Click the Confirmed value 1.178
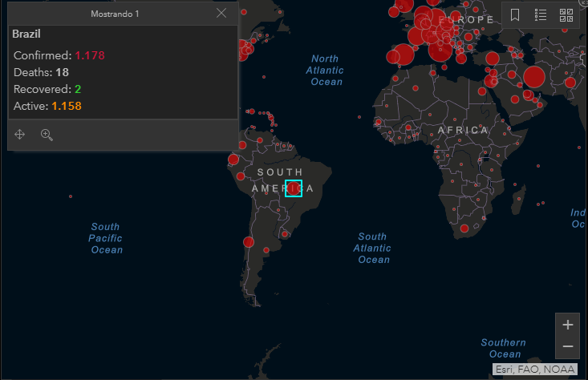The height and width of the screenshot is (380, 588). pos(90,55)
